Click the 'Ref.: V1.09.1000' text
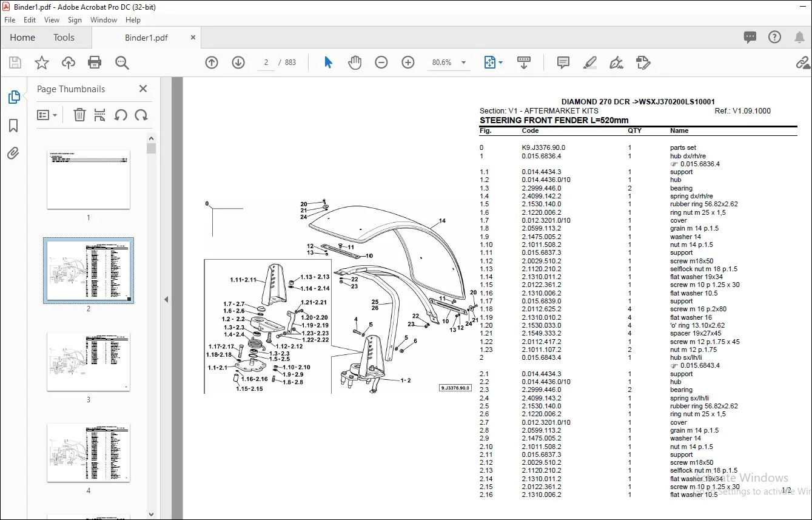812x520 pixels. pos(743,111)
